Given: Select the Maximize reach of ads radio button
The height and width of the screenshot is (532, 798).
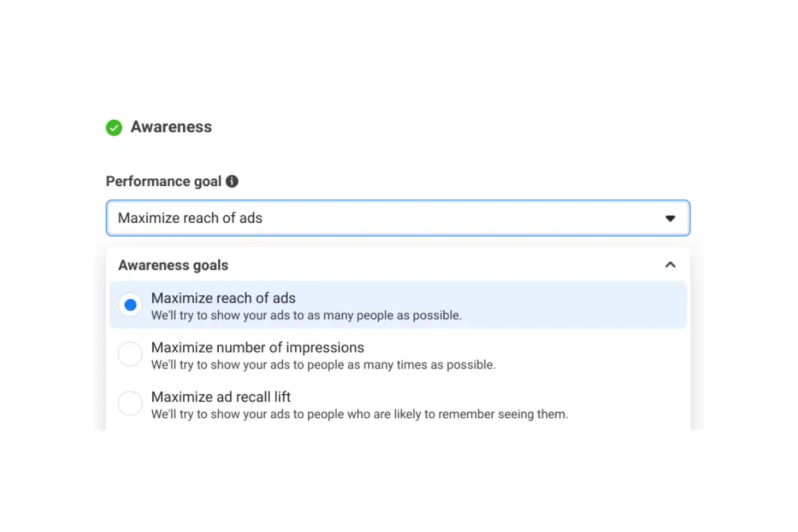Looking at the screenshot, I should (x=130, y=305).
